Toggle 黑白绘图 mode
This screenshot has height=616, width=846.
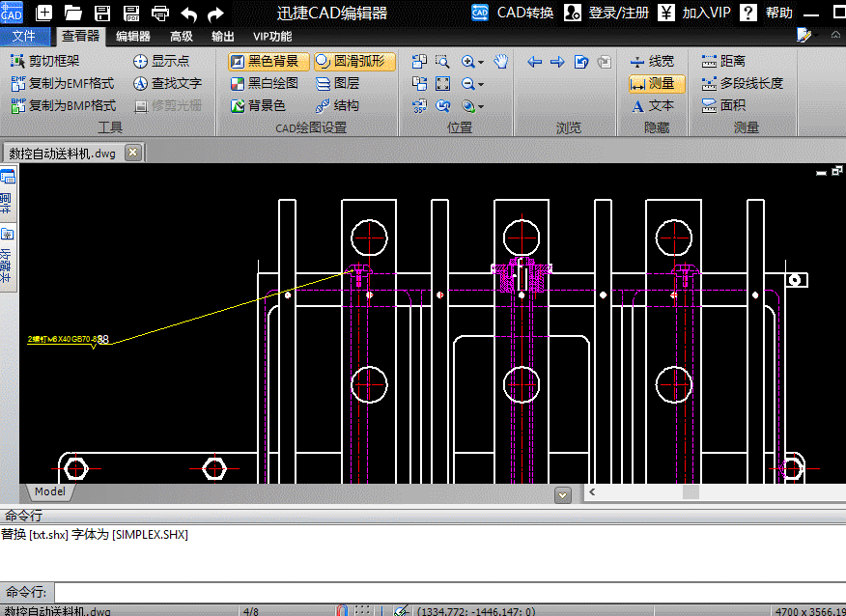coord(265,83)
